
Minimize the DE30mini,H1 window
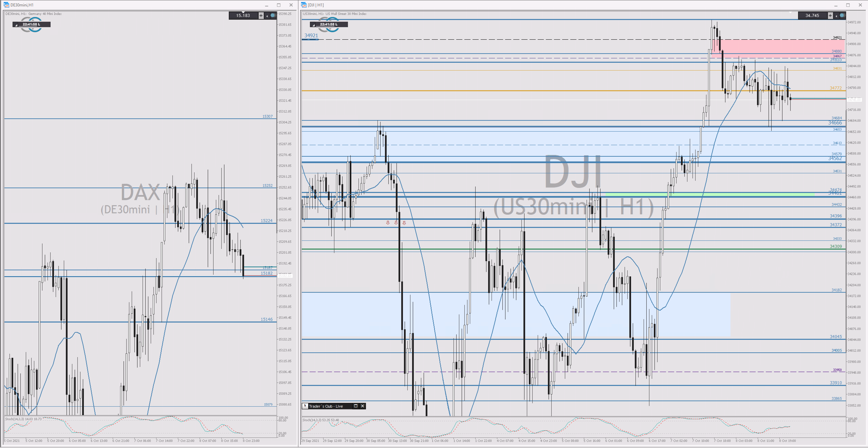point(266,5)
